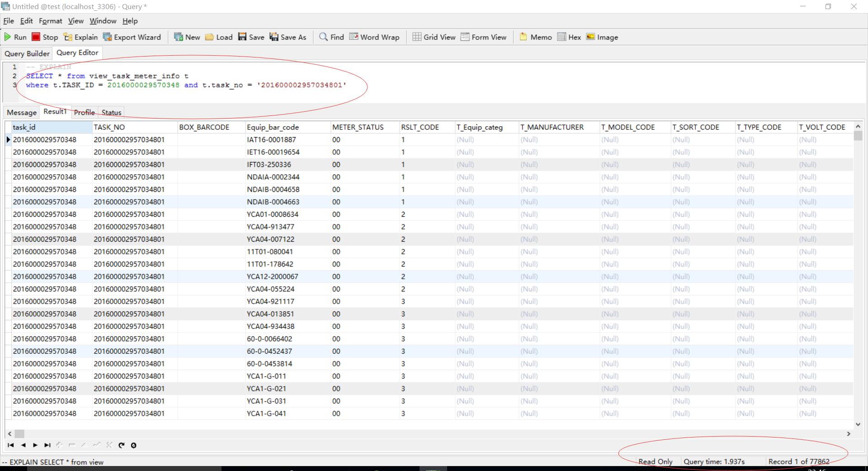The width and height of the screenshot is (868, 471).
Task: Open the Export Wizard
Action: point(132,37)
